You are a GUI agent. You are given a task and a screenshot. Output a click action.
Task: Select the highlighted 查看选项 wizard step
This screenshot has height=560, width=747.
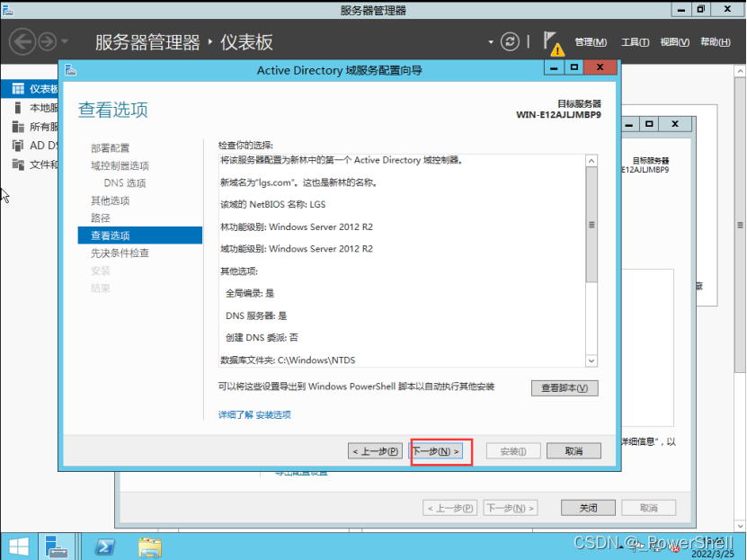(140, 236)
